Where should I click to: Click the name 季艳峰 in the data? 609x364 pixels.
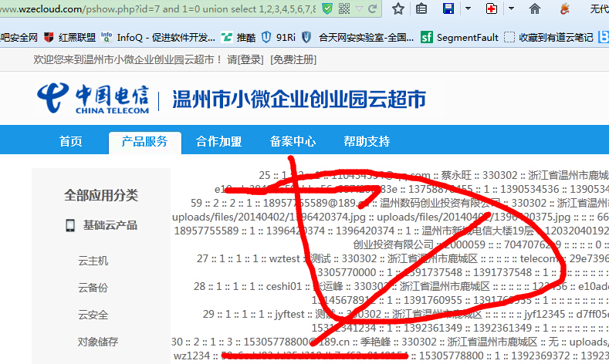[375, 342]
